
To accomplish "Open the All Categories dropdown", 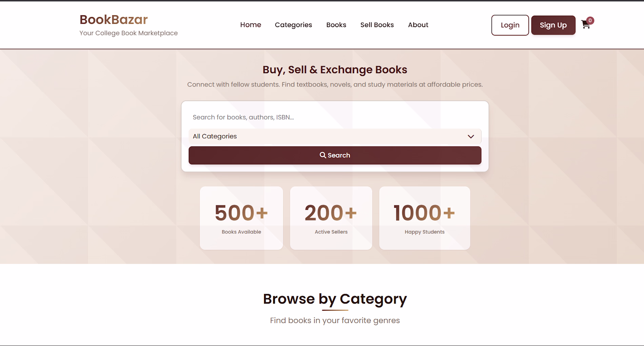I will [x=335, y=137].
